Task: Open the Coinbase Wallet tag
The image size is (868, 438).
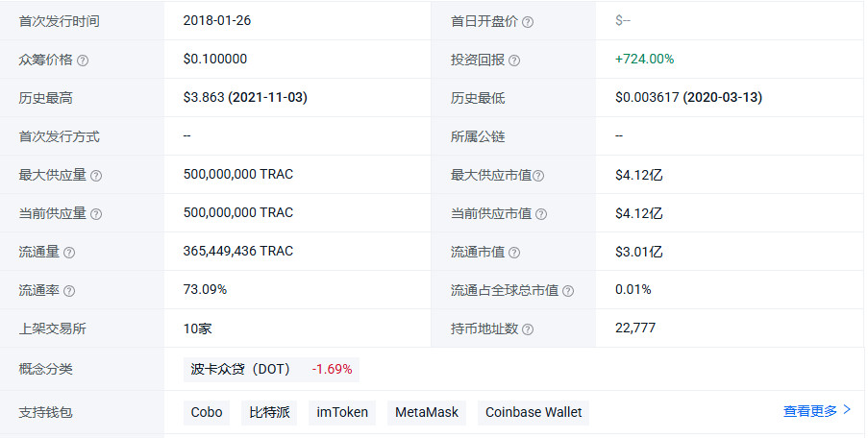Action: coord(533,413)
